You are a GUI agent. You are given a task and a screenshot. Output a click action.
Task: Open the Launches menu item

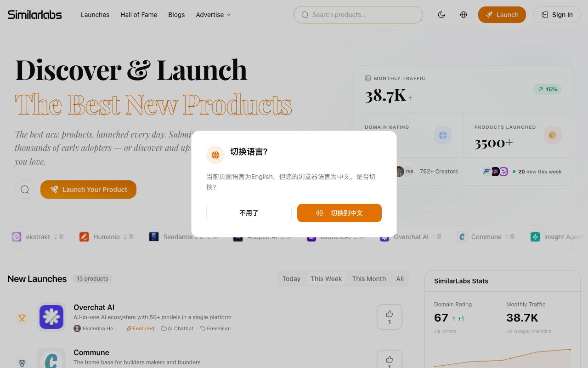[x=95, y=15]
